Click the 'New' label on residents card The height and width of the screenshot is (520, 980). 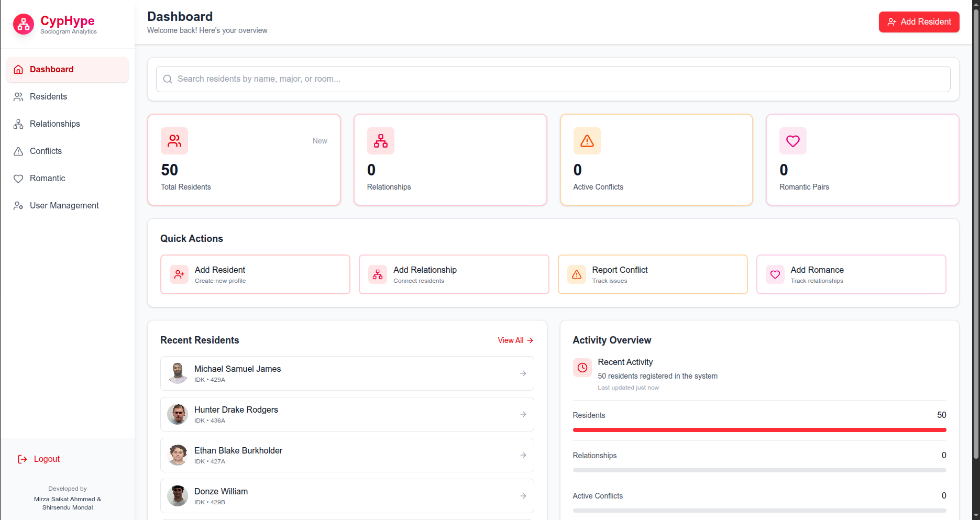[x=320, y=141]
